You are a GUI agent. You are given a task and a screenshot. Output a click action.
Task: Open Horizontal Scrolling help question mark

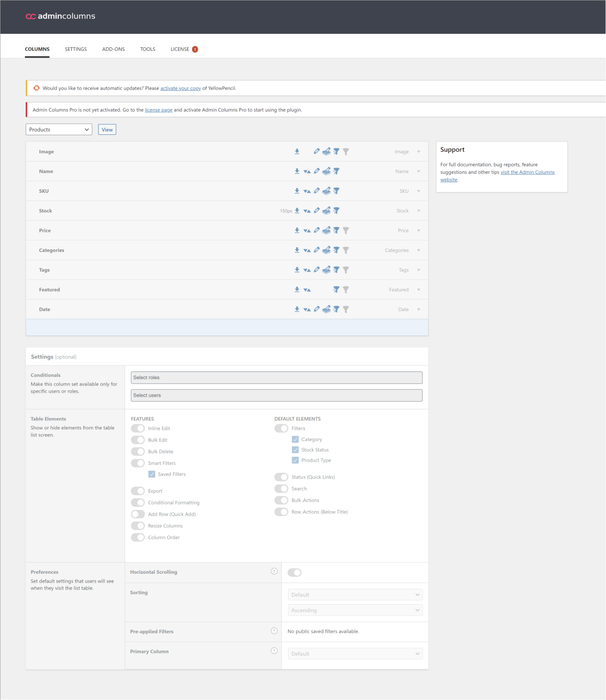tap(274, 572)
